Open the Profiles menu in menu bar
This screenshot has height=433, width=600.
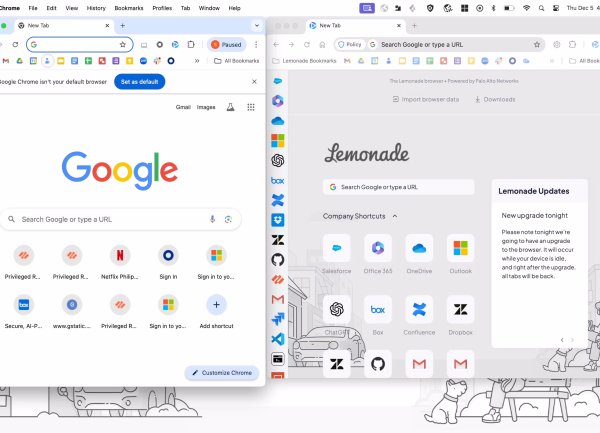pos(162,8)
